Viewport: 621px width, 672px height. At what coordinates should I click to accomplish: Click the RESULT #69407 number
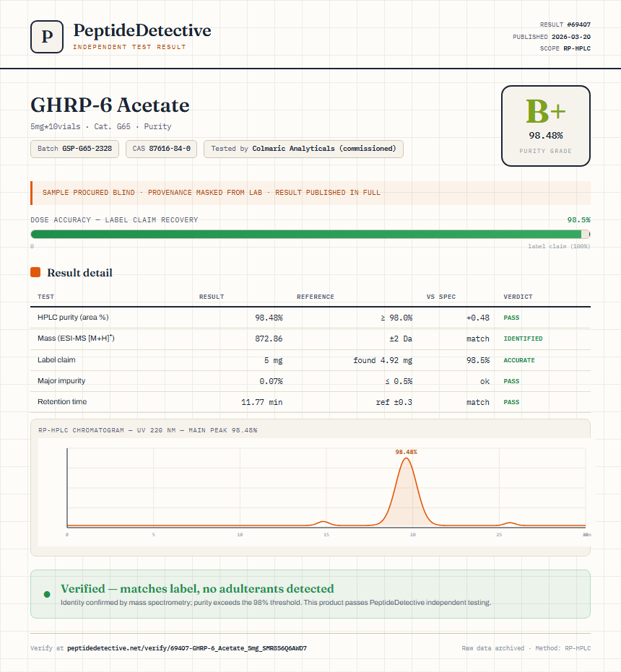[578, 25]
